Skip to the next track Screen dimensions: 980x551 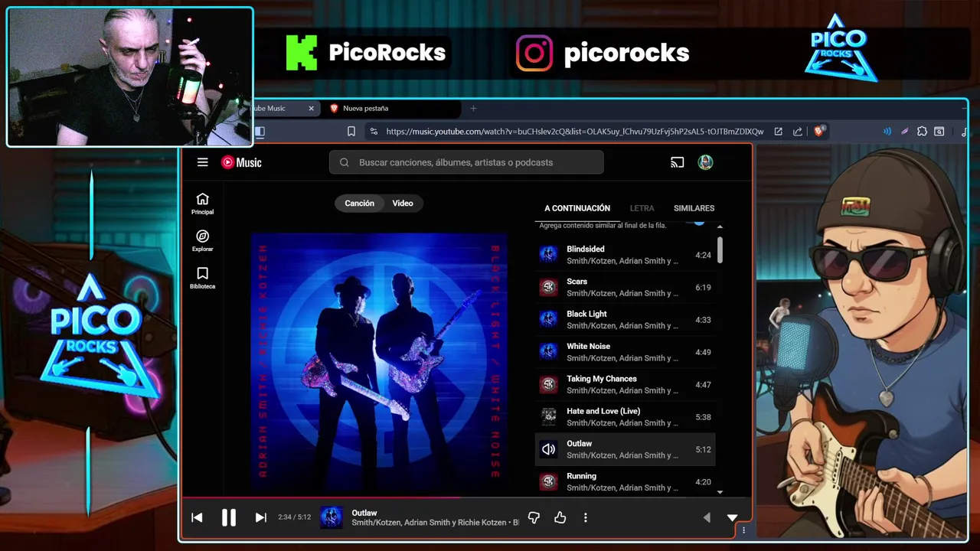(260, 517)
